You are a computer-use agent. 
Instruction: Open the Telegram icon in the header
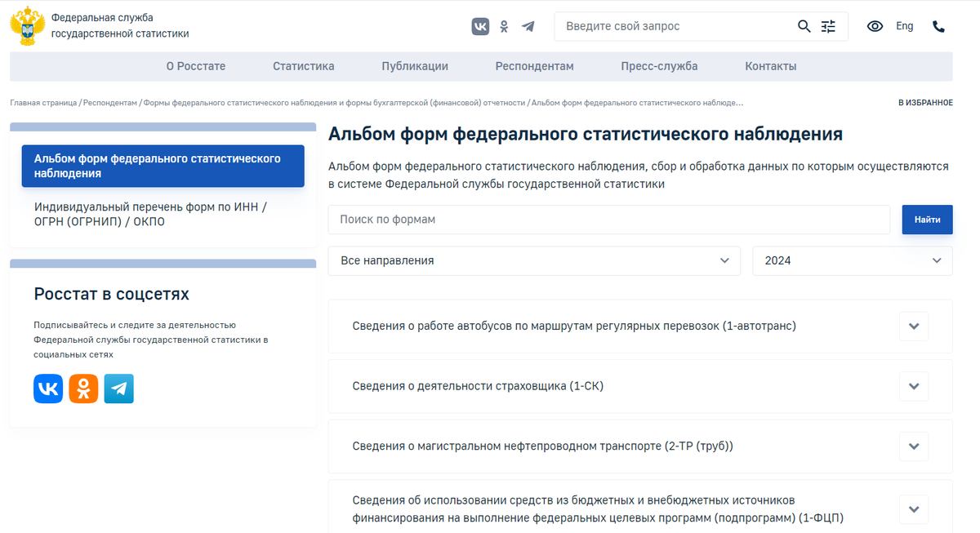click(x=528, y=26)
